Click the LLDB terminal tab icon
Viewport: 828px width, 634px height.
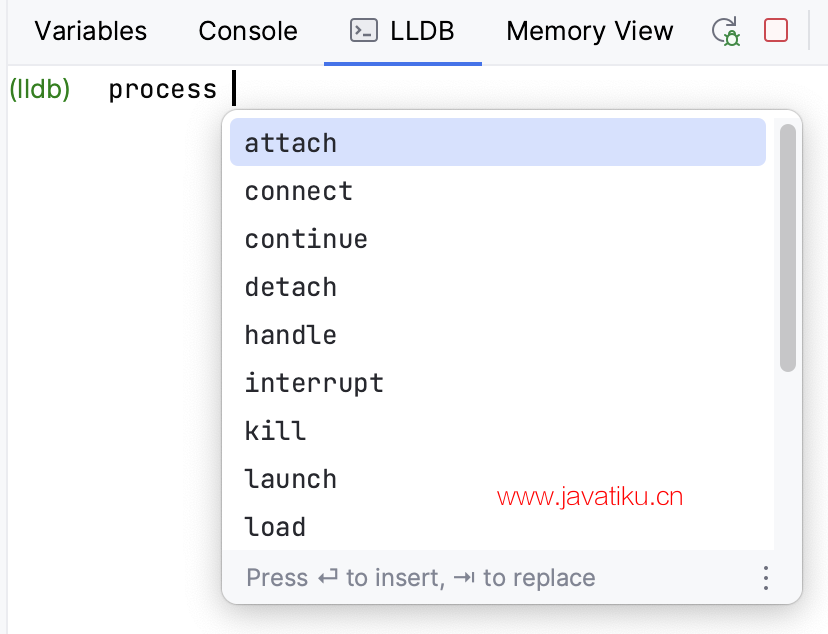tap(364, 31)
